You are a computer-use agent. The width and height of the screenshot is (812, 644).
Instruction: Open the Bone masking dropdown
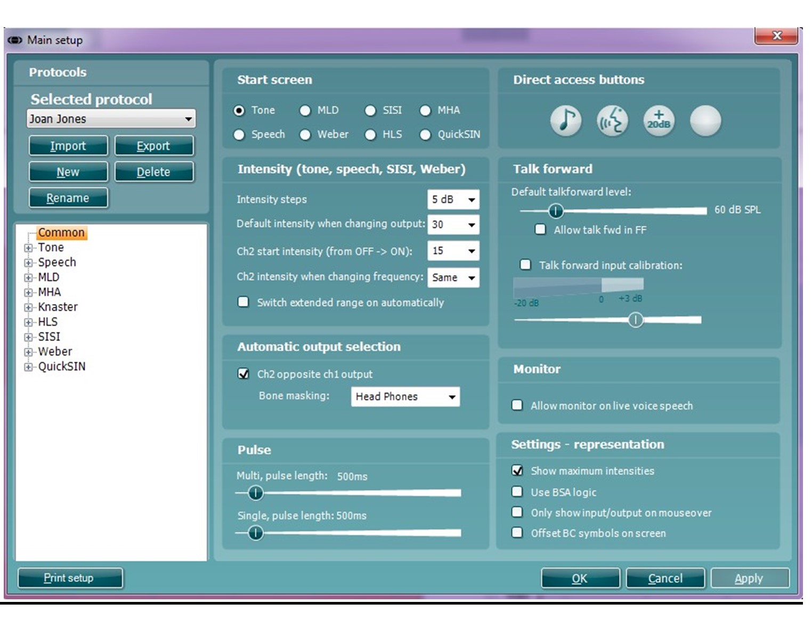pyautogui.click(x=451, y=397)
